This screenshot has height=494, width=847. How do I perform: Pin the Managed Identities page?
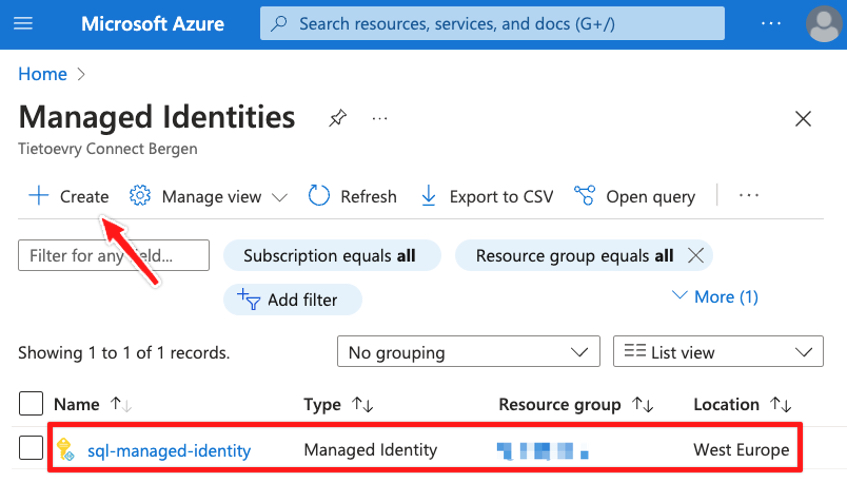coord(338,118)
